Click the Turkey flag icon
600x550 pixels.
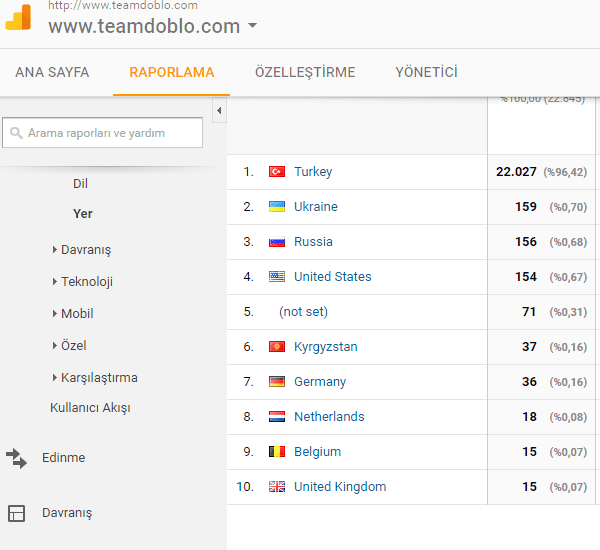coord(277,172)
